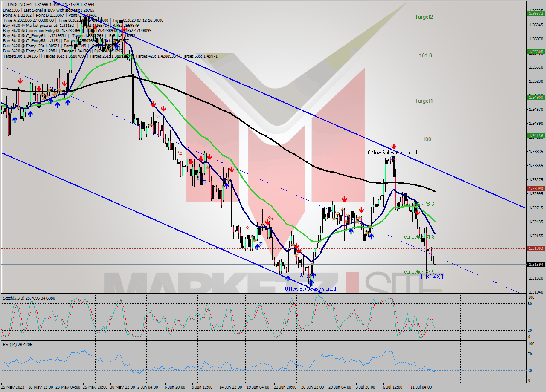
Task: Click the 1.36345 price axis value
Action: [536, 25]
